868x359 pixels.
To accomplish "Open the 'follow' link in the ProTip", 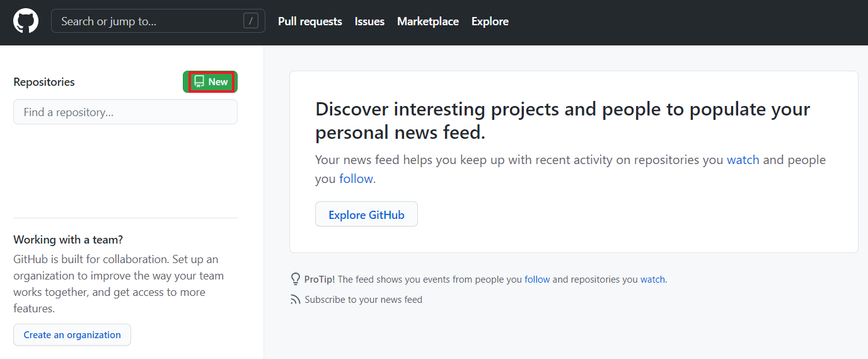I will pyautogui.click(x=537, y=280).
